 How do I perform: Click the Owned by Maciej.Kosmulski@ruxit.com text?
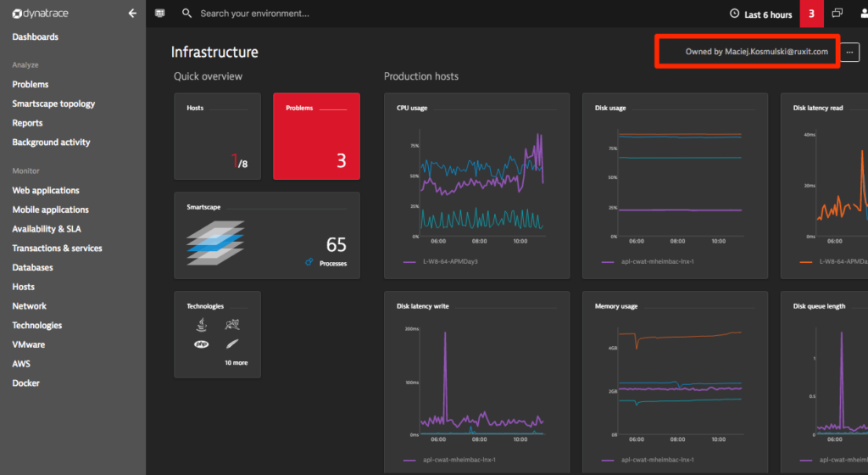point(756,52)
